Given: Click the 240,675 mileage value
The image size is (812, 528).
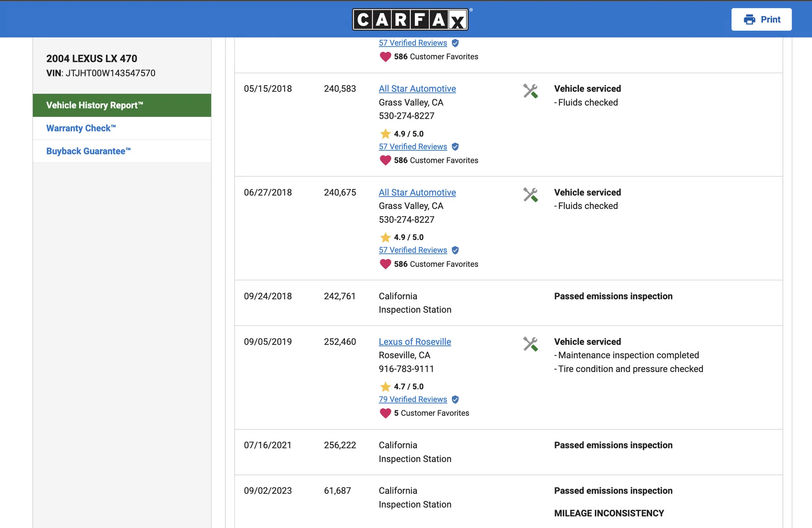Looking at the screenshot, I should [x=340, y=192].
